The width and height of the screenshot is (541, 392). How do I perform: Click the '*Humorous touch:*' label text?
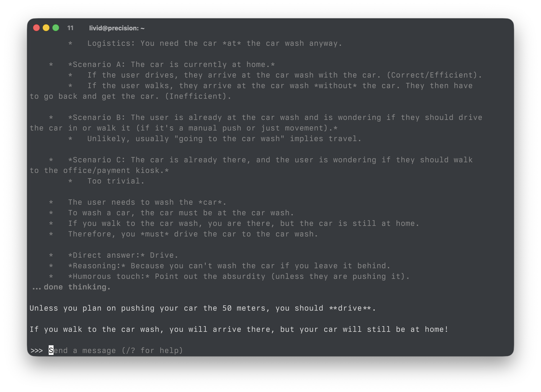click(x=108, y=276)
